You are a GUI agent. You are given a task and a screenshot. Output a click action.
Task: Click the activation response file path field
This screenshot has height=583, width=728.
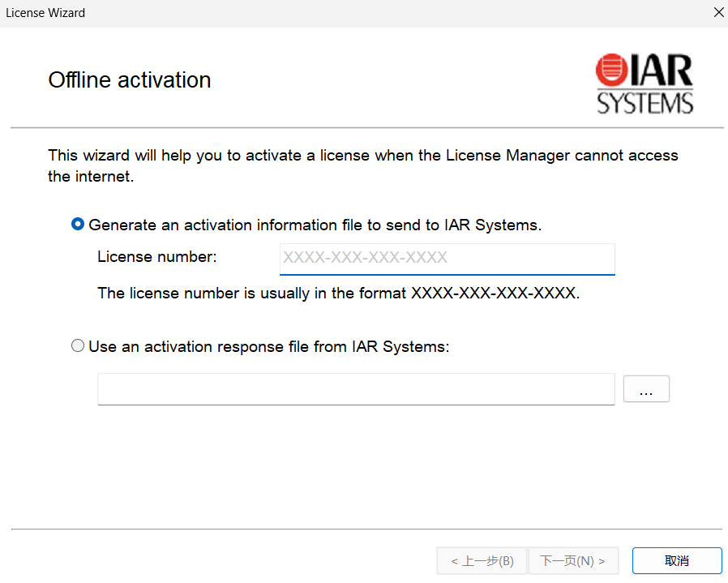click(356, 389)
